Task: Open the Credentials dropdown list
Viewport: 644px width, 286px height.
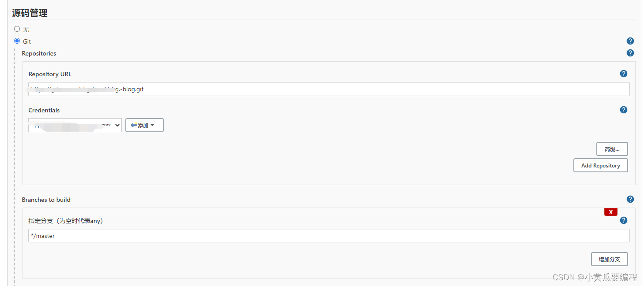Action: point(75,125)
